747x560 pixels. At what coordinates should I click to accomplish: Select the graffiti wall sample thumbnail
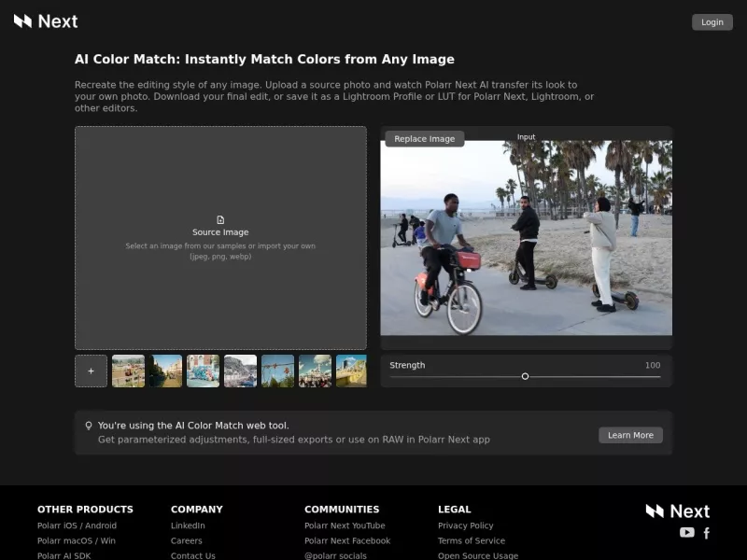coord(203,371)
